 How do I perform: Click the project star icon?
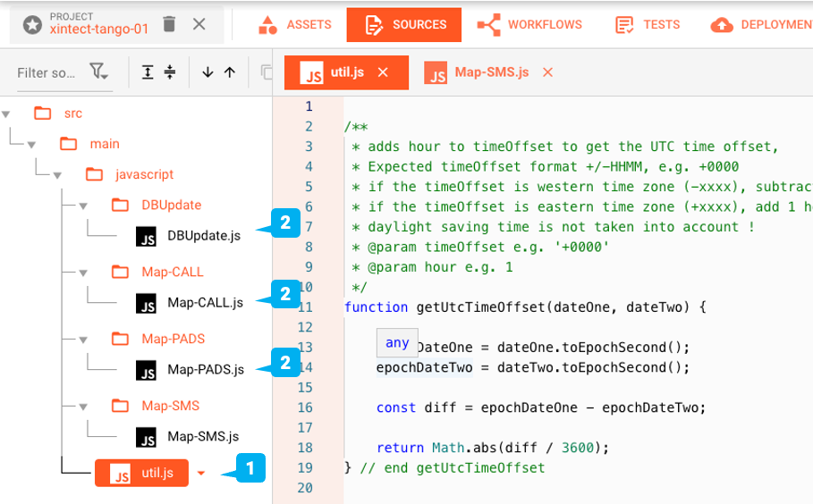click(x=33, y=24)
